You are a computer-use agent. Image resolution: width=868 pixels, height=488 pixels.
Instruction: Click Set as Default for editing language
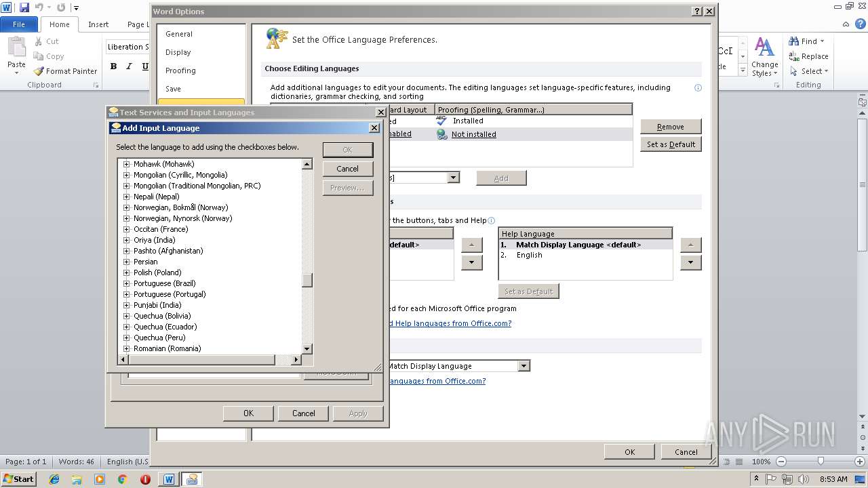(671, 144)
